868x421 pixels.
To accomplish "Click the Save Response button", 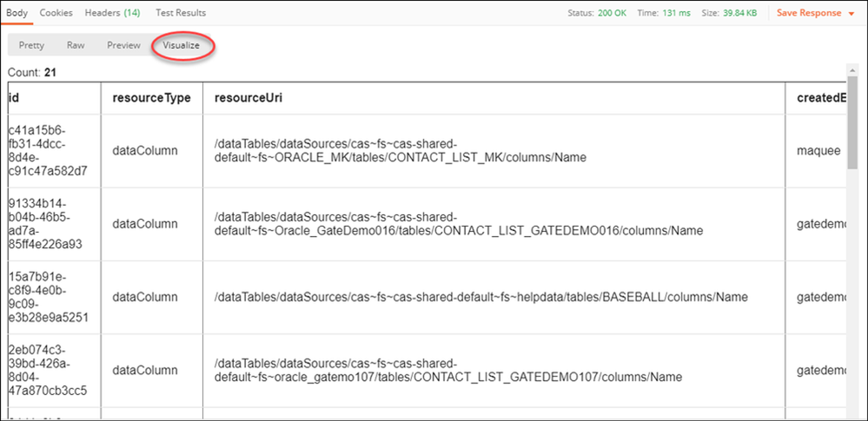I will click(809, 13).
